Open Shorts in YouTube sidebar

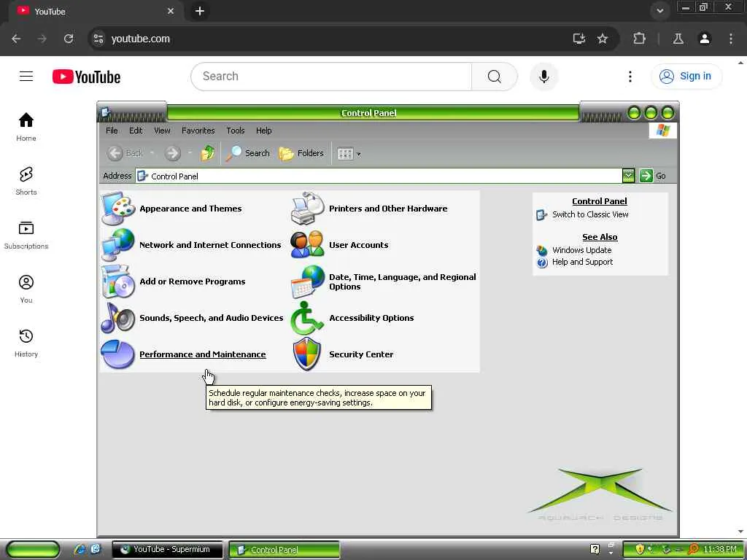click(26, 181)
